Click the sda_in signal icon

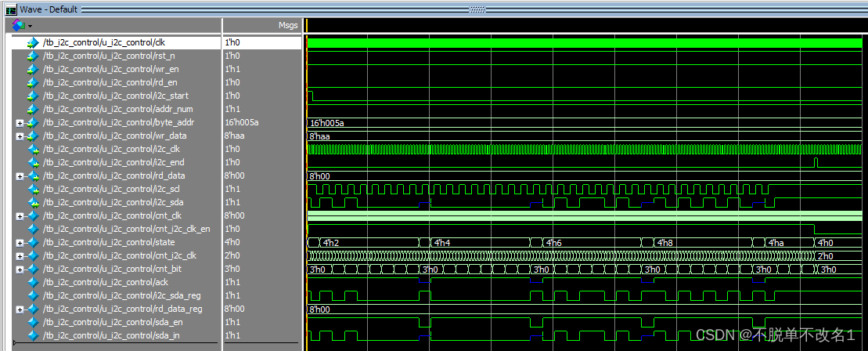point(33,335)
